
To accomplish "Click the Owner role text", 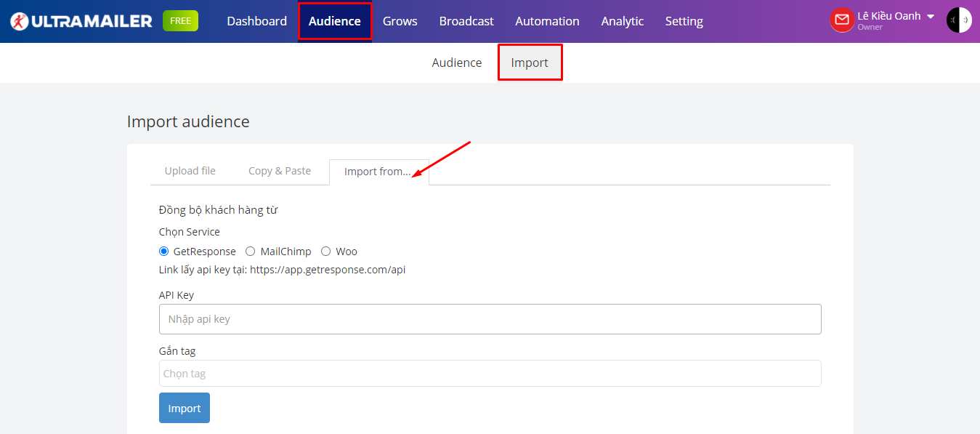I will tap(870, 28).
